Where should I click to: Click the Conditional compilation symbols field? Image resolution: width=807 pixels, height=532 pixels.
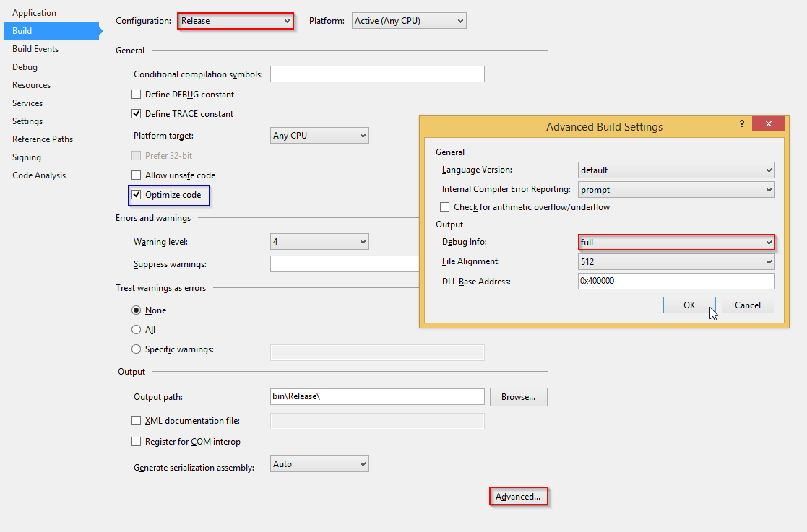377,74
